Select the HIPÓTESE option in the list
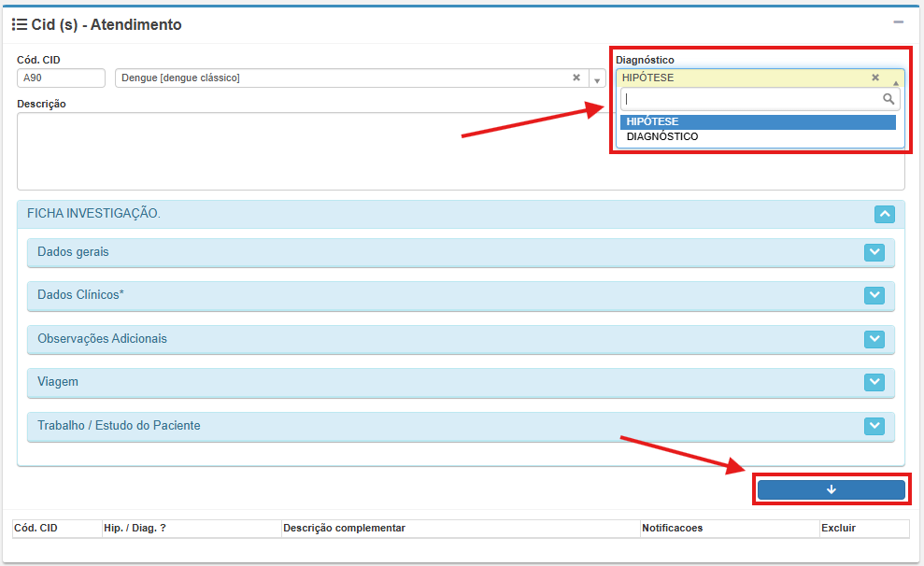Viewport: 924px width, 566px height. click(757, 121)
